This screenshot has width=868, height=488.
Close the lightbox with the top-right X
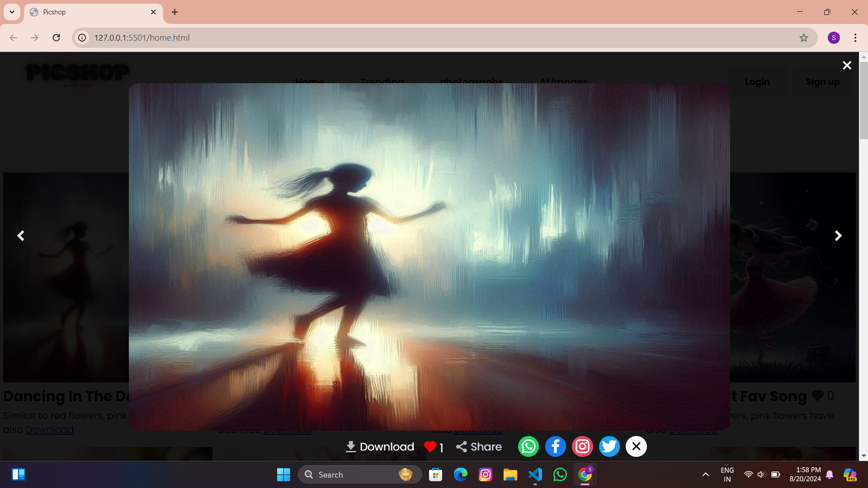(847, 66)
